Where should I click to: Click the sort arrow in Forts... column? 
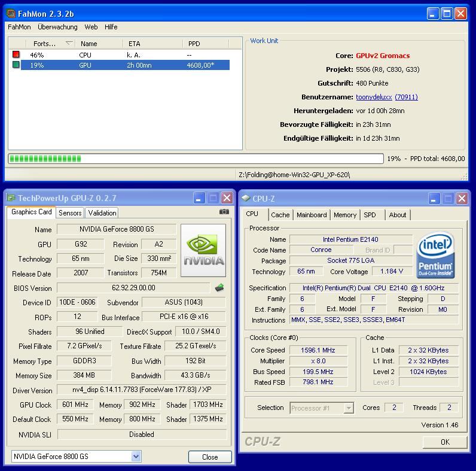point(69,44)
